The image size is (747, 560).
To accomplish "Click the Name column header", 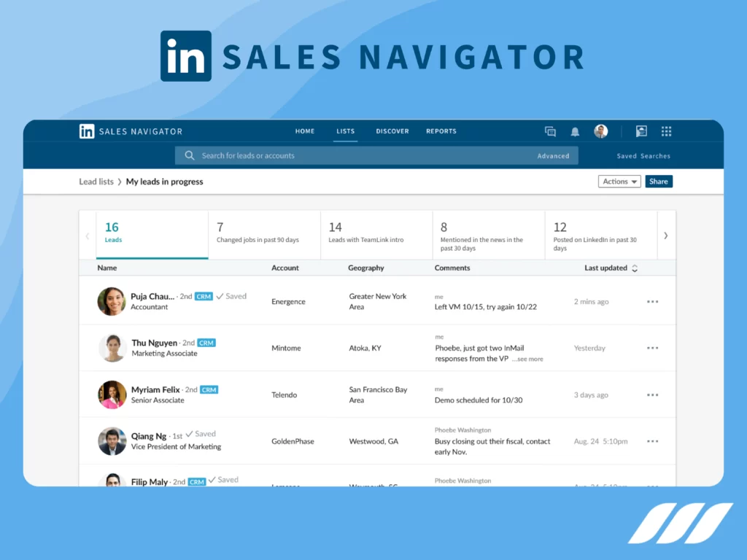I will coord(107,268).
